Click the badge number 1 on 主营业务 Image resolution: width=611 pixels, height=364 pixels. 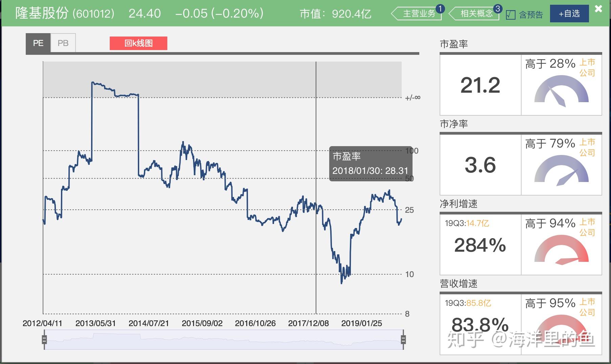click(440, 9)
